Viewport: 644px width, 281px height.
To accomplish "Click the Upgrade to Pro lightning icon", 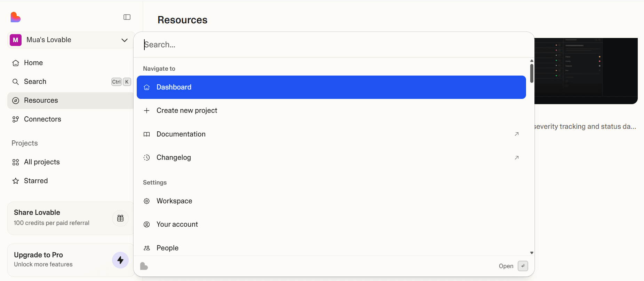I will coord(120,260).
